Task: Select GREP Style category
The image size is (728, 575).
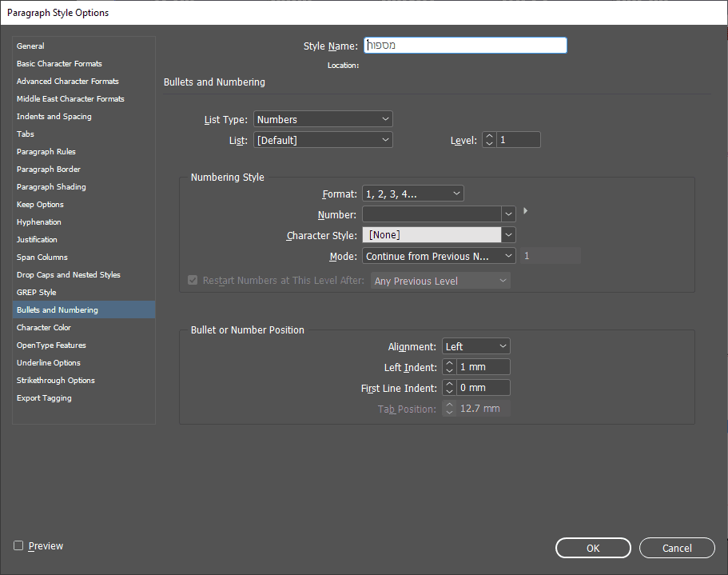Action: 84,293
